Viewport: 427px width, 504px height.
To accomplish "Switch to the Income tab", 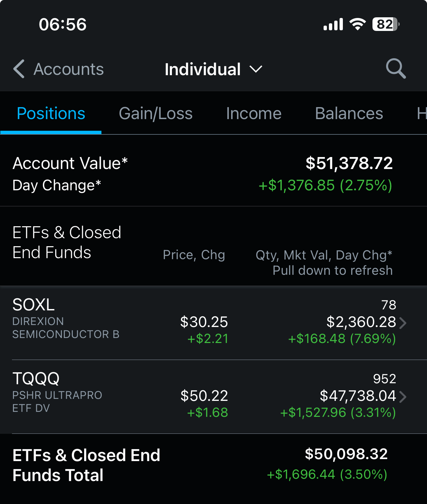I will pos(254,113).
